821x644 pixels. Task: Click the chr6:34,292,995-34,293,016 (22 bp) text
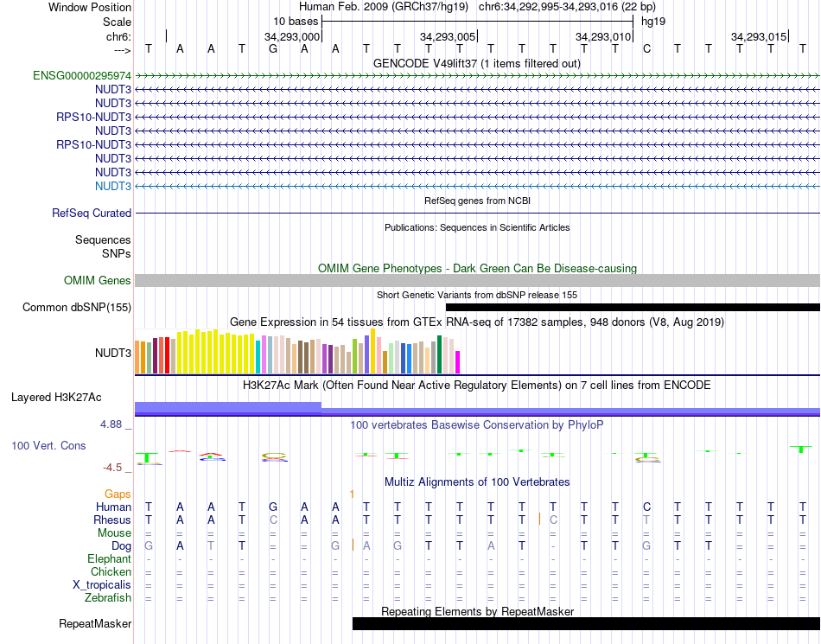[x=567, y=7]
